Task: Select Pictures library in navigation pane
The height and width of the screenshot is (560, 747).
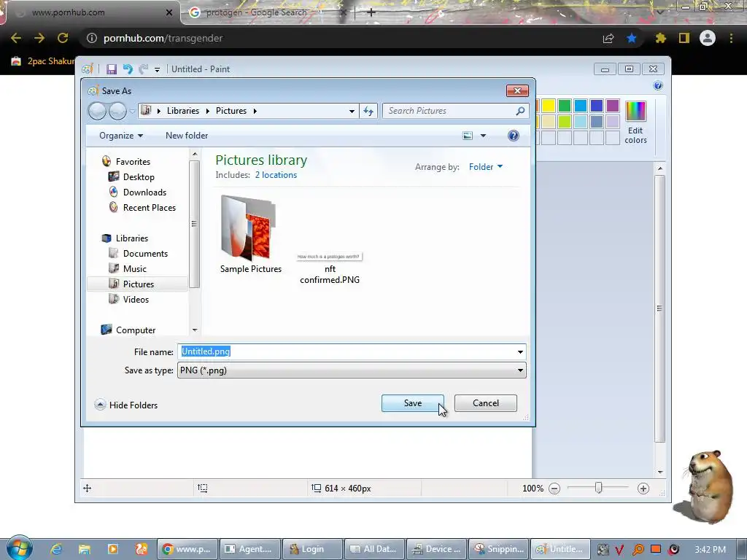Action: click(138, 284)
